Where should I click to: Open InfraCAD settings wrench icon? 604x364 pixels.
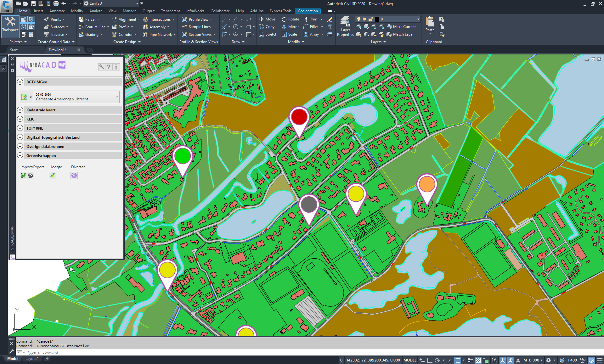(x=101, y=67)
